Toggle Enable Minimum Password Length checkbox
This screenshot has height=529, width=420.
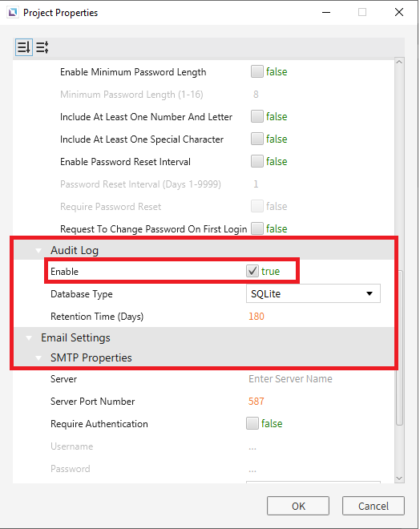tap(257, 71)
